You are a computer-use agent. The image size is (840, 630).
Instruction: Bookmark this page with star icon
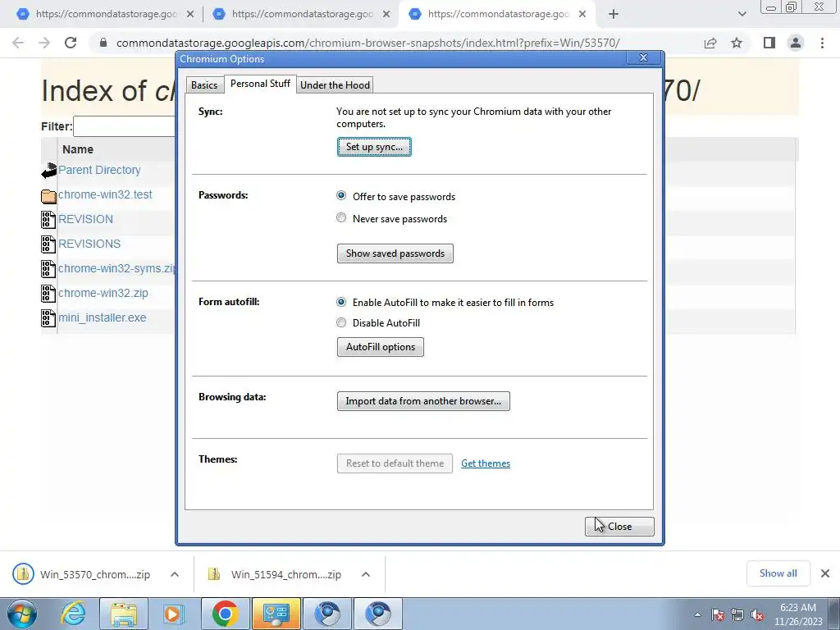point(737,43)
